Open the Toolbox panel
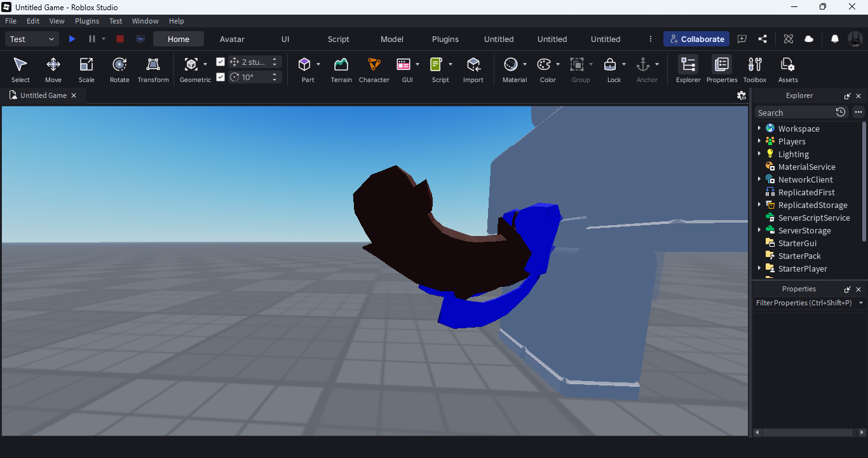Image resolution: width=868 pixels, height=458 pixels. [755, 69]
